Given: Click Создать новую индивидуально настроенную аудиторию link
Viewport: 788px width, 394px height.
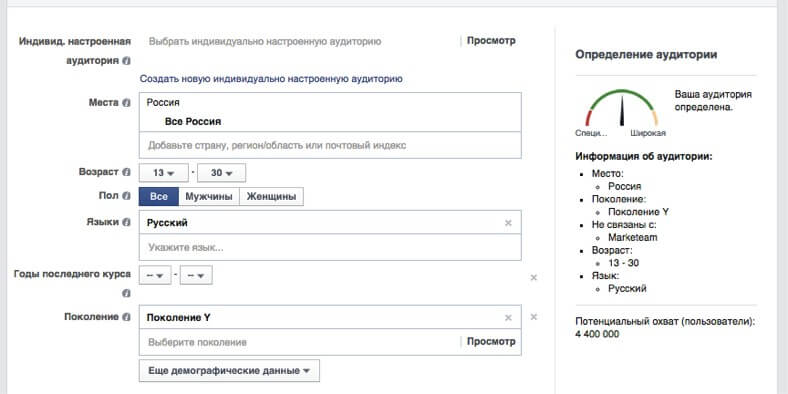Looking at the screenshot, I should click(x=271, y=79).
